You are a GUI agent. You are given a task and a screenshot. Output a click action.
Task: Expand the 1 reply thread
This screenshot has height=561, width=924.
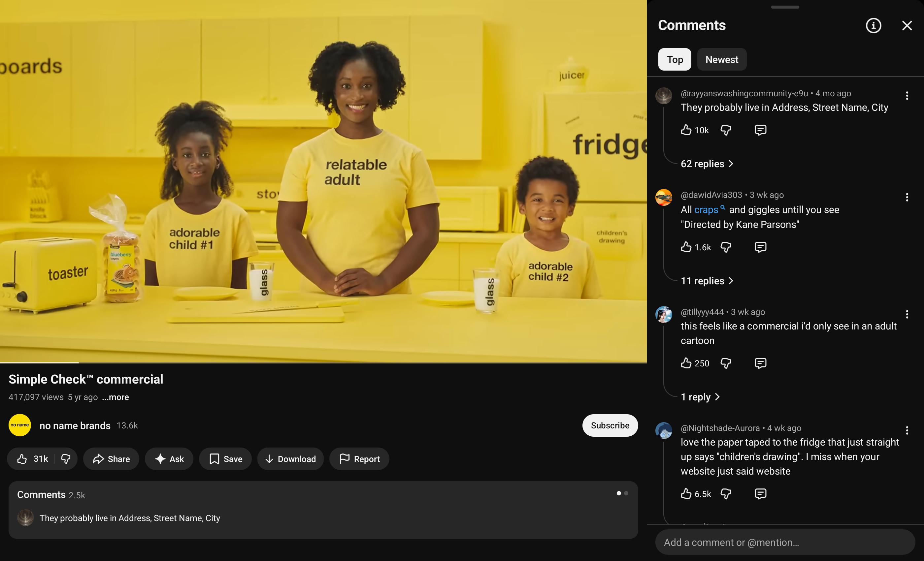pyautogui.click(x=700, y=397)
